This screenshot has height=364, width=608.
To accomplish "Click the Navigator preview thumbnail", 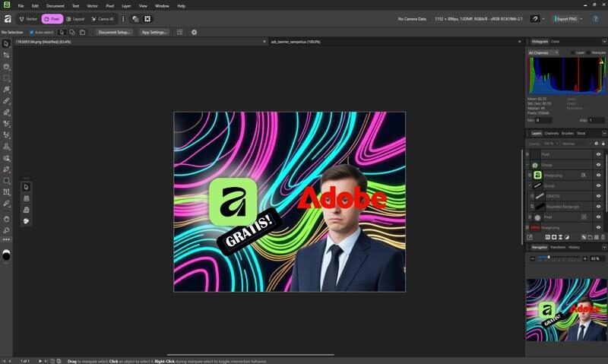I will (x=566, y=310).
